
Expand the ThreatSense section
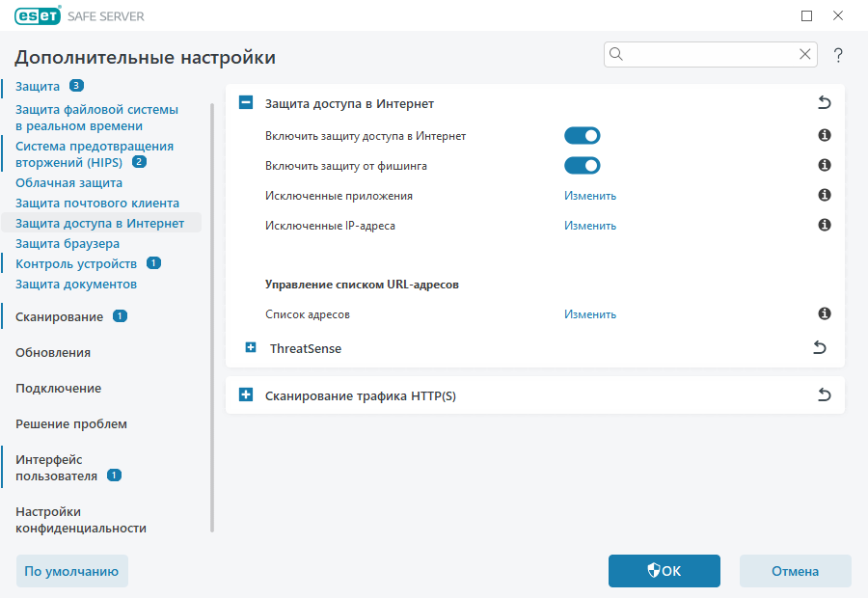tap(247, 347)
